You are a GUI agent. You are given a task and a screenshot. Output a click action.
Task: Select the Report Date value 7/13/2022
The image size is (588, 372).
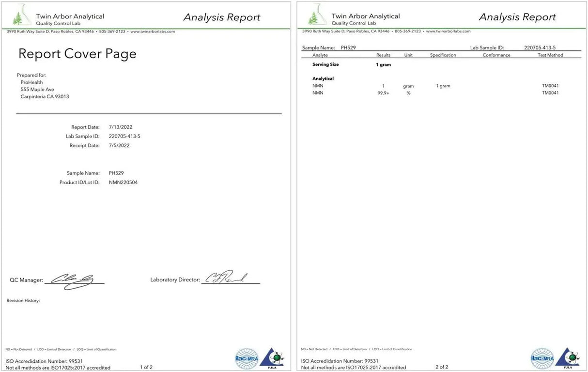(121, 127)
